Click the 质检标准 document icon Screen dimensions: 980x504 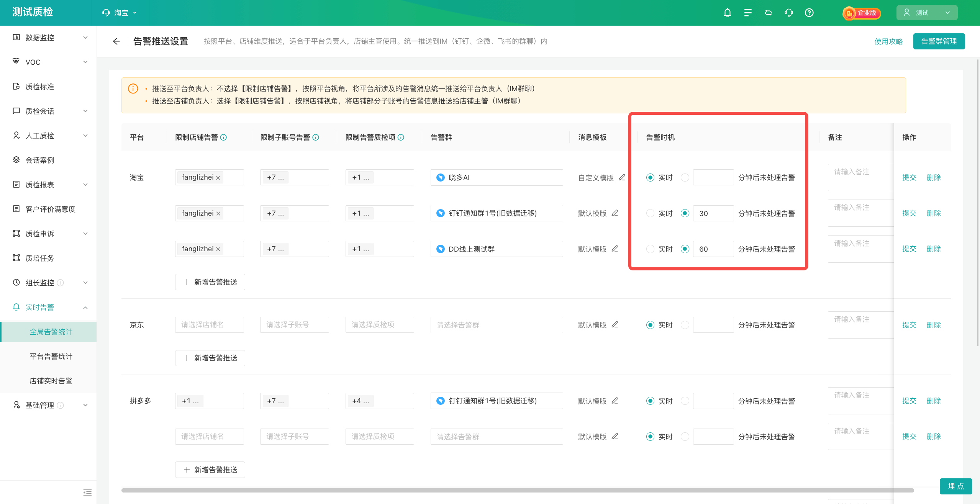click(x=16, y=86)
